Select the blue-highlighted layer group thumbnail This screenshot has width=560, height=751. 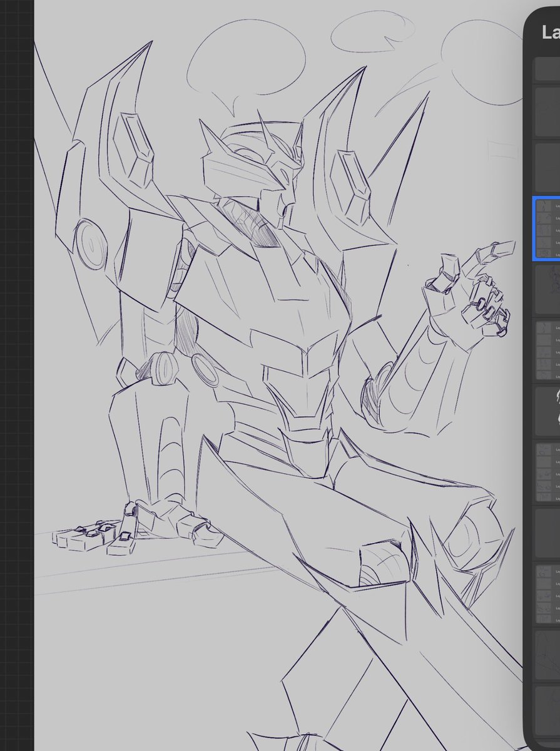pos(547,228)
